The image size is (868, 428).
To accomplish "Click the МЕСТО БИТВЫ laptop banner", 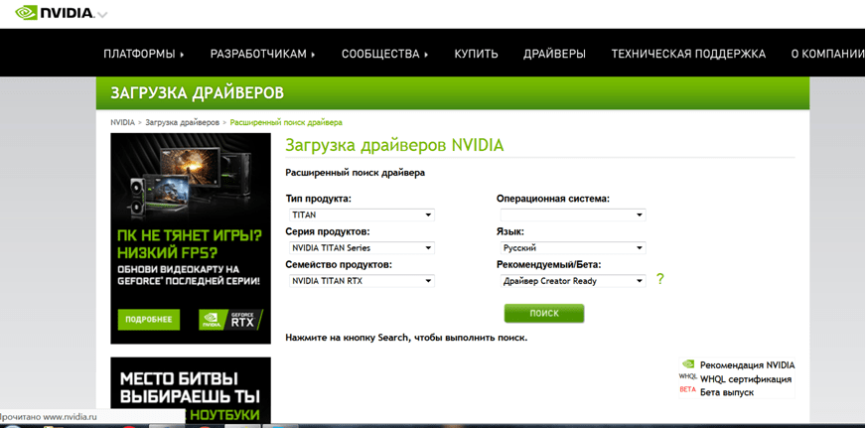I will [x=190, y=389].
